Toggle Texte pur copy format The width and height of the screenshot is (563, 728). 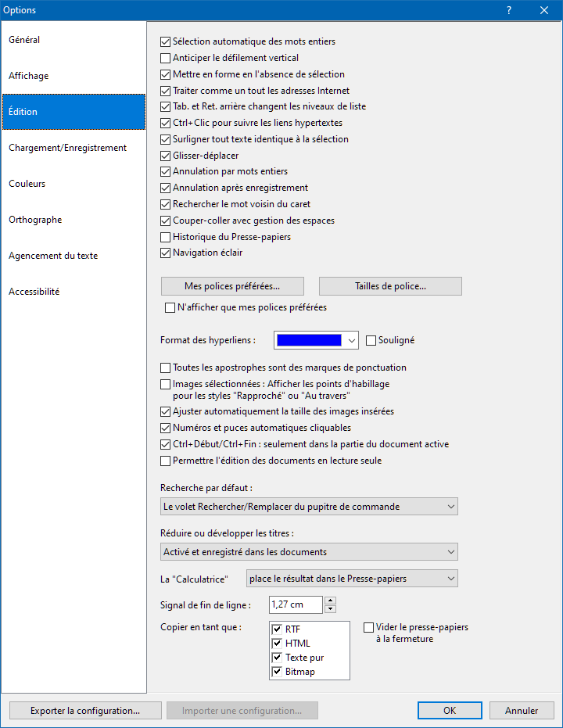coord(277,658)
